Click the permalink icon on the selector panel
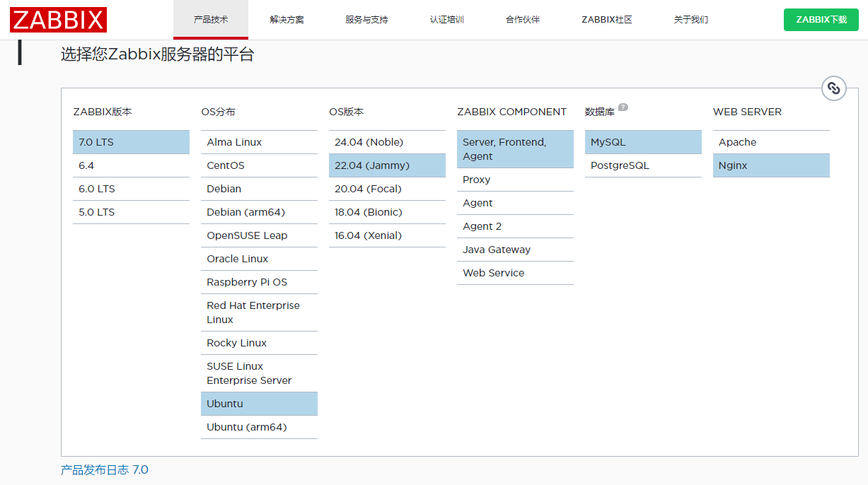The width and height of the screenshot is (868, 485). tap(834, 88)
